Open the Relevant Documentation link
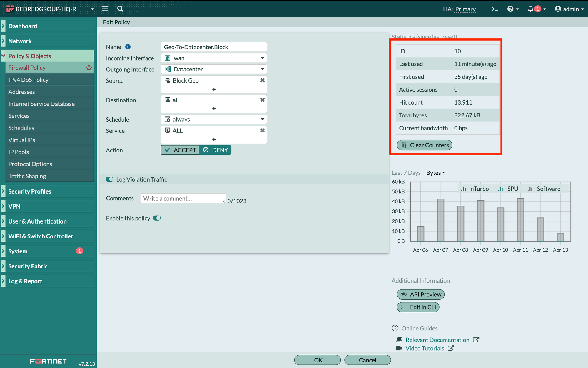The width and height of the screenshot is (588, 368). (x=437, y=340)
